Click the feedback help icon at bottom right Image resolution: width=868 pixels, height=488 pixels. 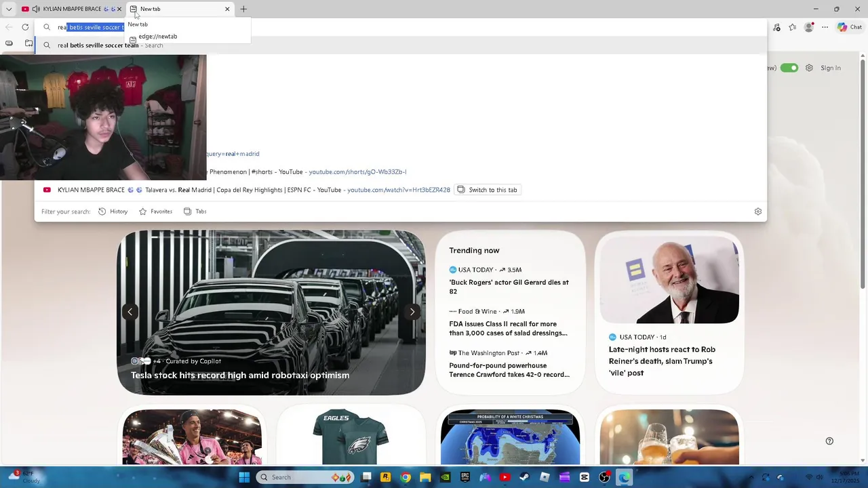pyautogui.click(x=829, y=441)
